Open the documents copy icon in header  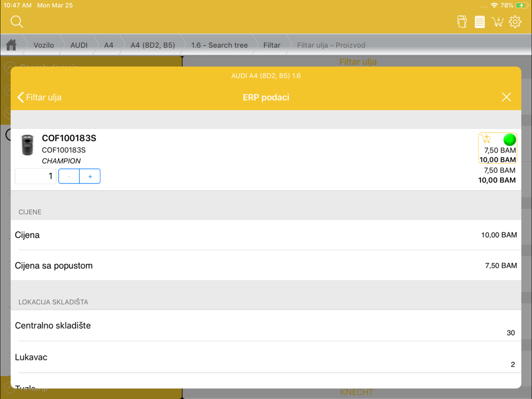click(x=462, y=22)
